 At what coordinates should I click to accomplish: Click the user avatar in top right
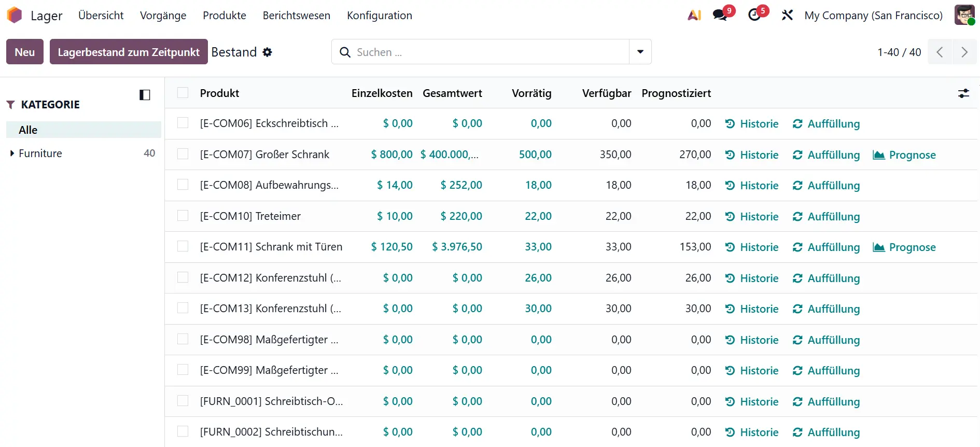point(964,15)
